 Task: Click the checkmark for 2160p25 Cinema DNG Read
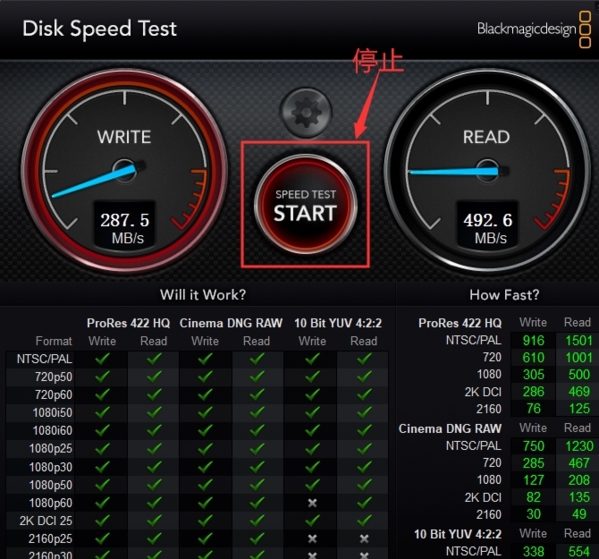tap(257, 538)
